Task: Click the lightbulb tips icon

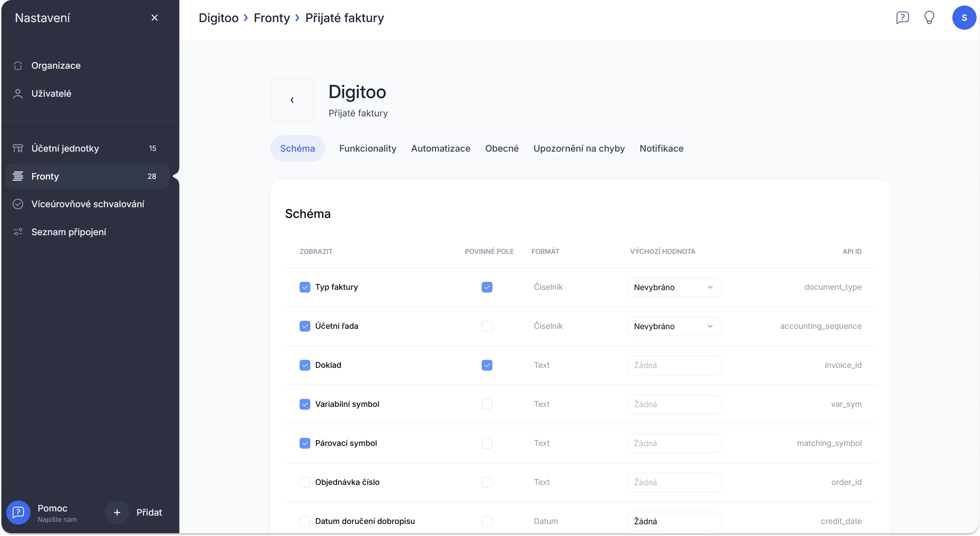Action: click(x=930, y=18)
